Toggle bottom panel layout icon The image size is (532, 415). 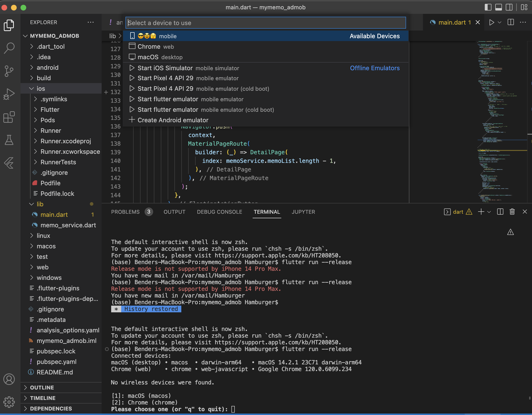[498, 7]
